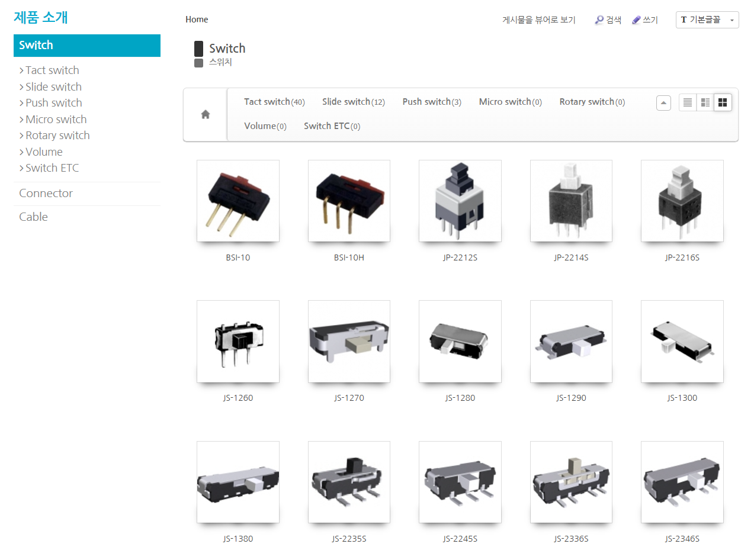Open Push switch(3) category tab
Viewport: 754px width, 560px height.
point(432,102)
